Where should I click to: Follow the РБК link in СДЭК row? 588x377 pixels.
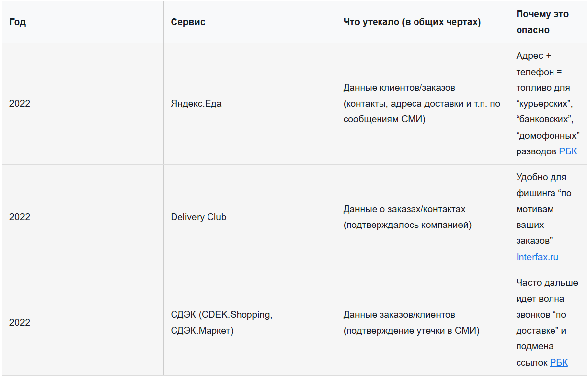click(x=558, y=362)
